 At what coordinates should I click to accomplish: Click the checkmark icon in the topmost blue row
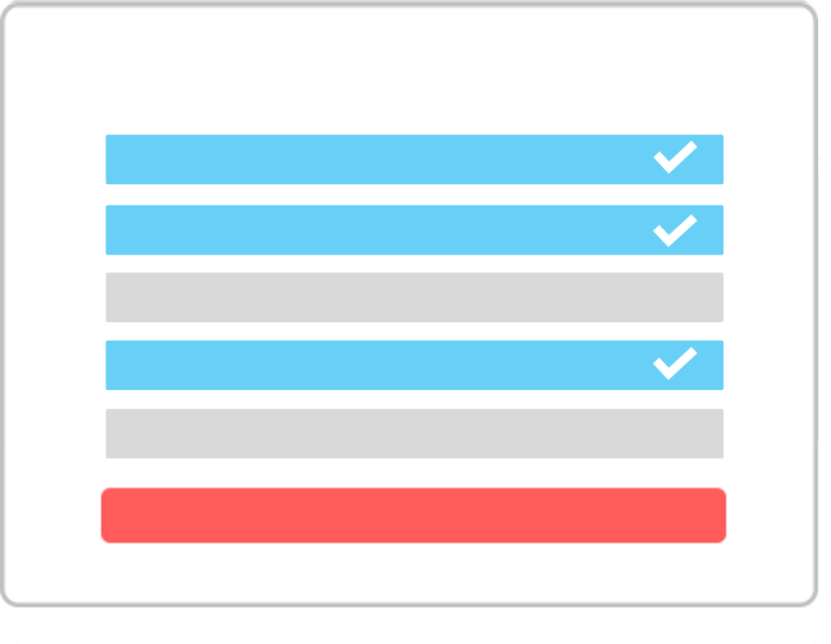[674, 157]
